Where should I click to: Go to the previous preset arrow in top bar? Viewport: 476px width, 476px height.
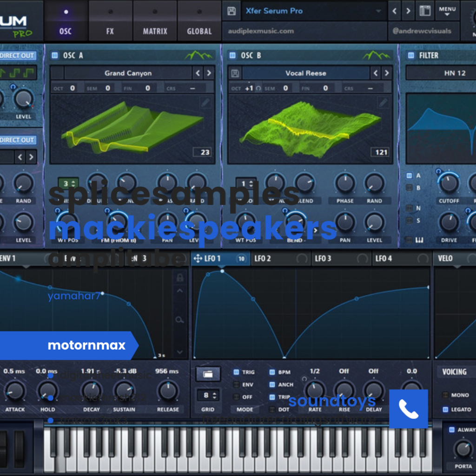click(x=394, y=11)
